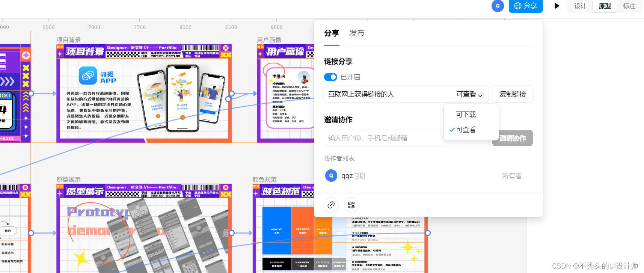Click user portrait photo in 用户画像 frame
Screen dimensions: 644x273
[x=303, y=77]
